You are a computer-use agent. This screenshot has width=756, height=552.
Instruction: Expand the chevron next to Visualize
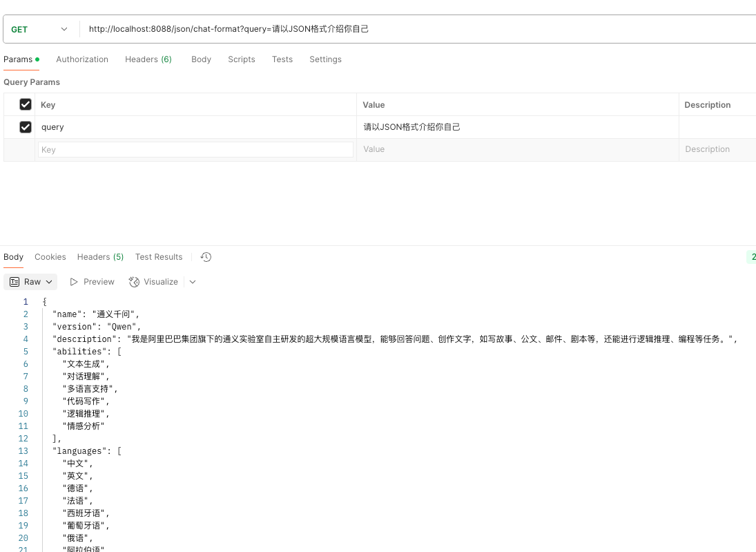point(193,282)
